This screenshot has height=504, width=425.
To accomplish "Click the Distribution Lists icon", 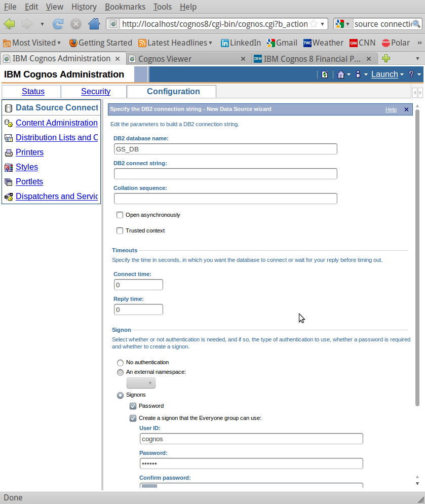I will [9, 138].
